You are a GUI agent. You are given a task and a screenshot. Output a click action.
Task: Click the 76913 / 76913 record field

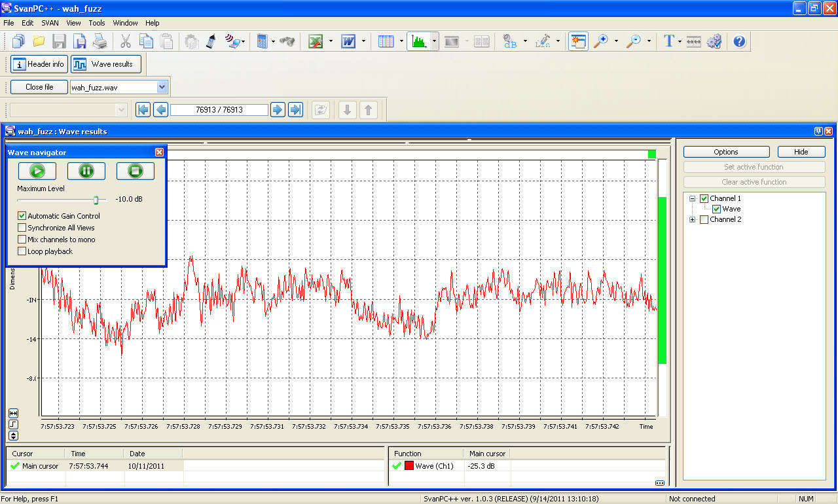[x=219, y=110]
